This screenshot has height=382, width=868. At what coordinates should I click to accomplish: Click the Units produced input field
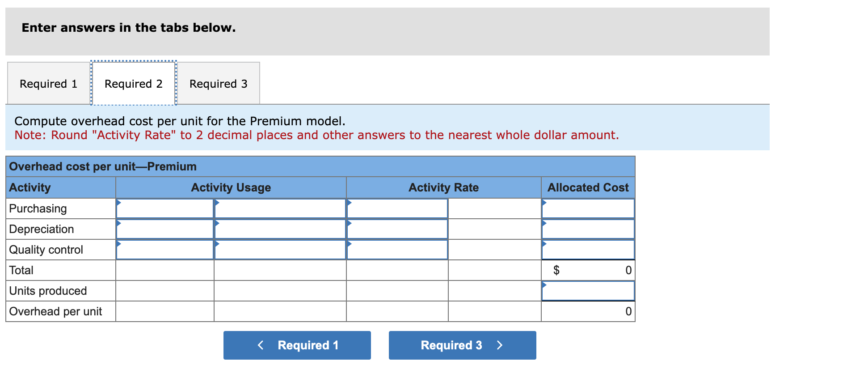pyautogui.click(x=588, y=290)
